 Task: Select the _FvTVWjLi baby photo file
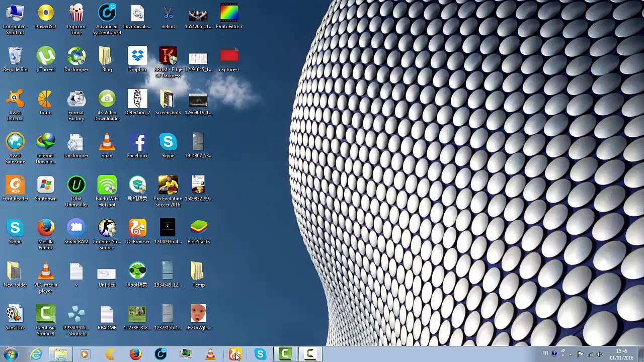[199, 318]
